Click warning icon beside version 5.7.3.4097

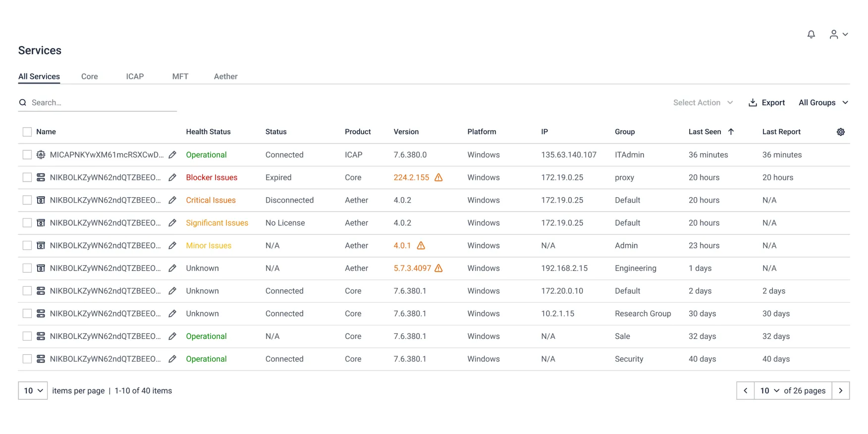tap(438, 268)
